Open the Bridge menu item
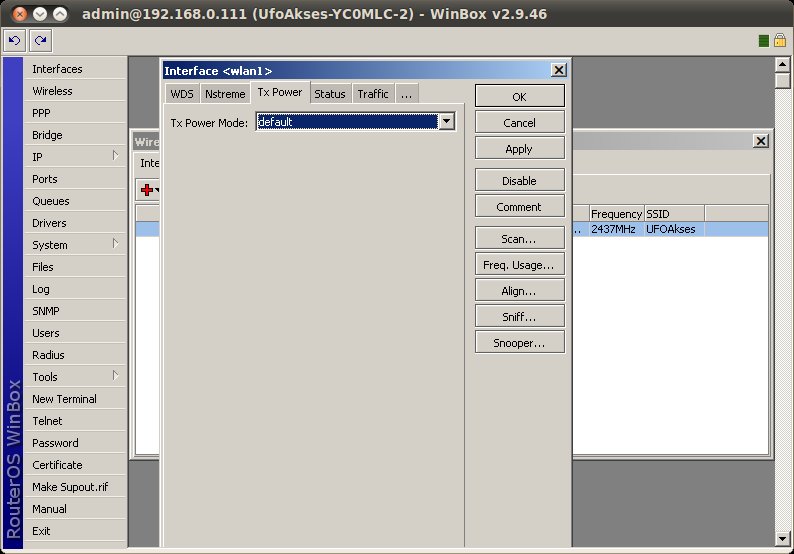Image resolution: width=794 pixels, height=554 pixels. coord(75,135)
